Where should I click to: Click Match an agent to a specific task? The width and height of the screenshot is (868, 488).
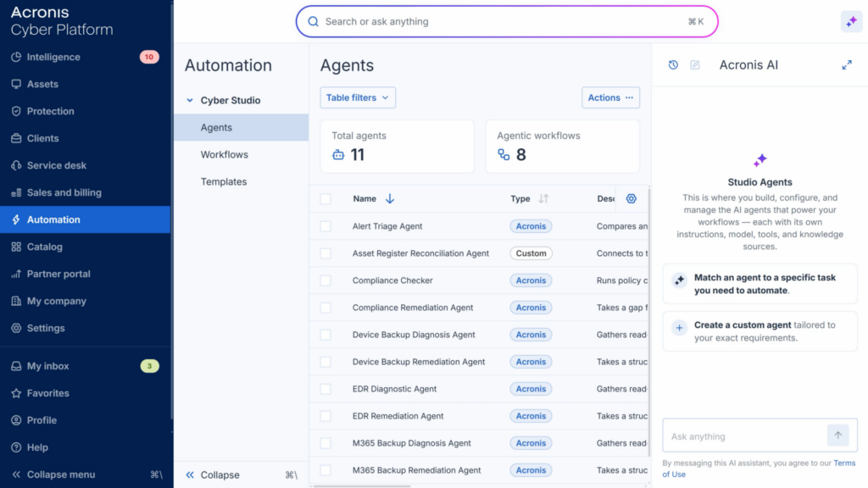(759, 284)
